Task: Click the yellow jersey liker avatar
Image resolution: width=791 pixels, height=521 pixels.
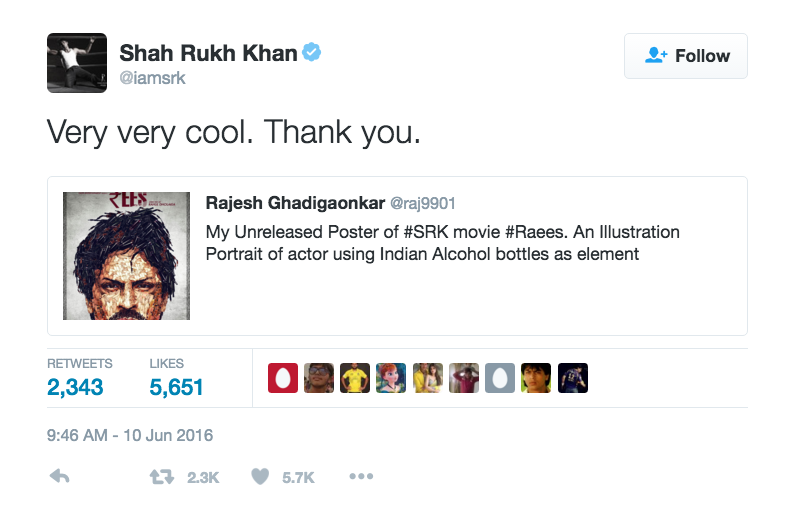Action: pyautogui.click(x=355, y=377)
